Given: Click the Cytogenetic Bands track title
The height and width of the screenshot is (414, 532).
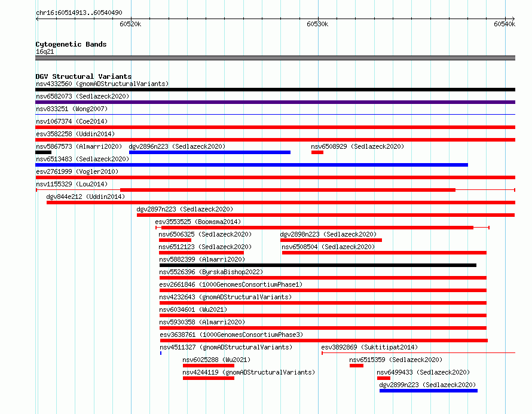Looking at the screenshot, I should (71, 44).
